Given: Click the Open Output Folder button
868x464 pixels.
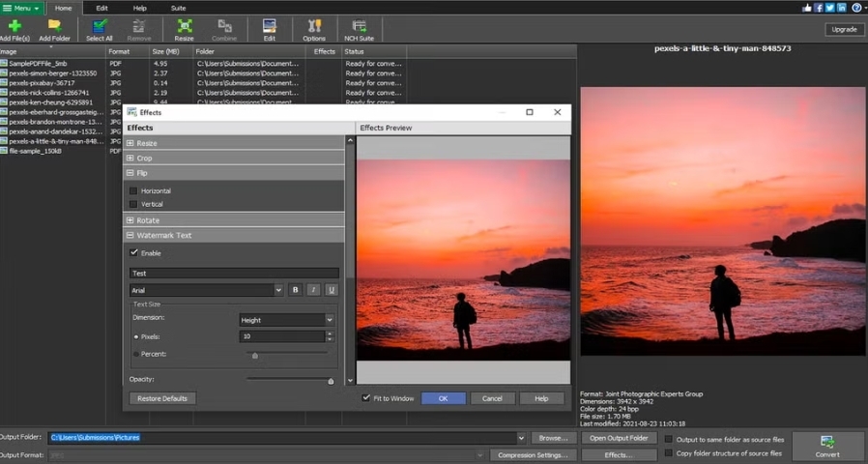Looking at the screenshot, I should [x=619, y=438].
